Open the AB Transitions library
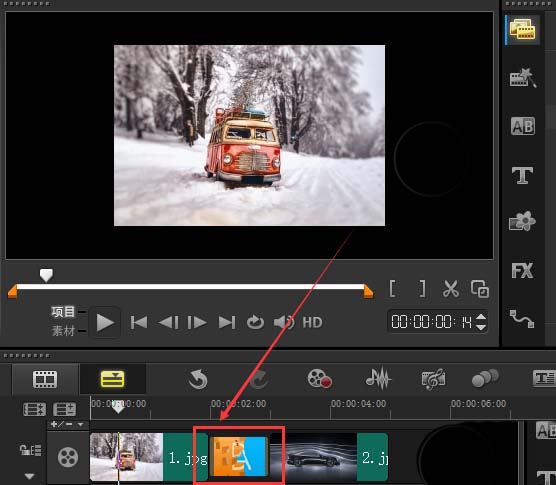This screenshot has width=556, height=485. pos(523,126)
